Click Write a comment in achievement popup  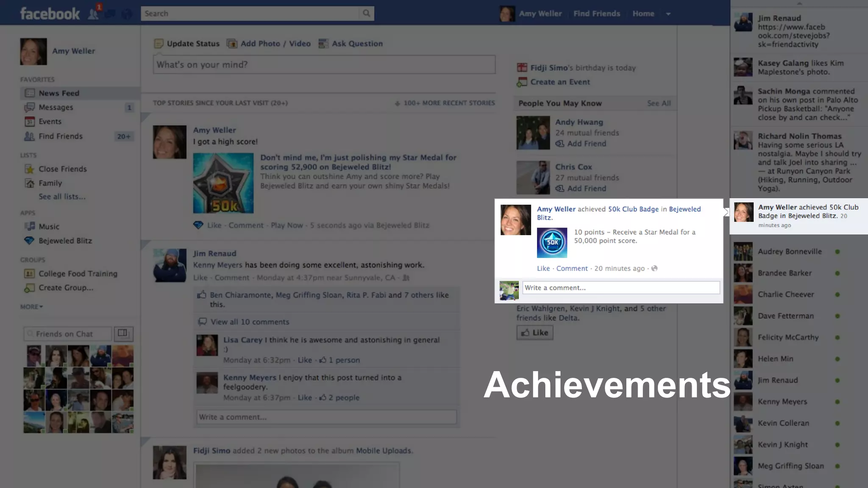tap(621, 288)
